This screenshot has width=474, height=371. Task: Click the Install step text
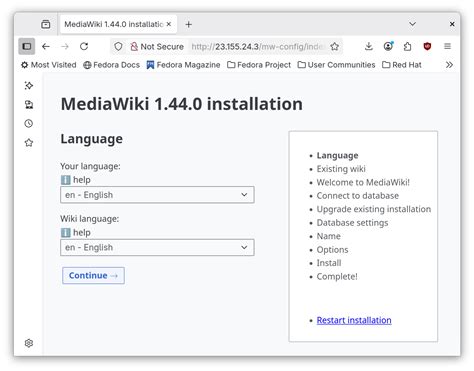pyautogui.click(x=329, y=263)
